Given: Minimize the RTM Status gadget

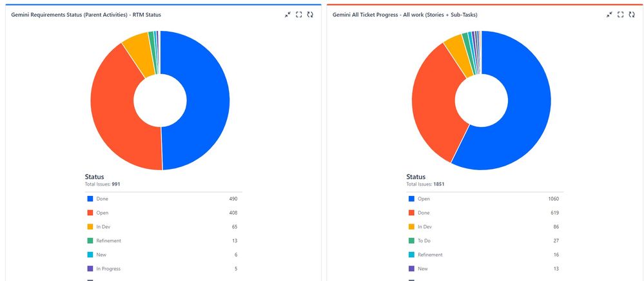Looking at the screenshot, I should click(x=288, y=15).
